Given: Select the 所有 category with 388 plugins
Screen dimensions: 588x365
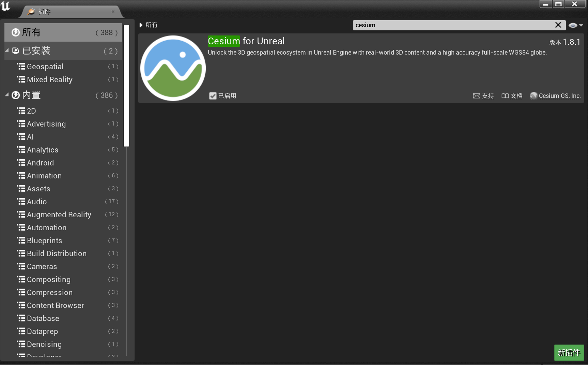Looking at the screenshot, I should coord(63,32).
